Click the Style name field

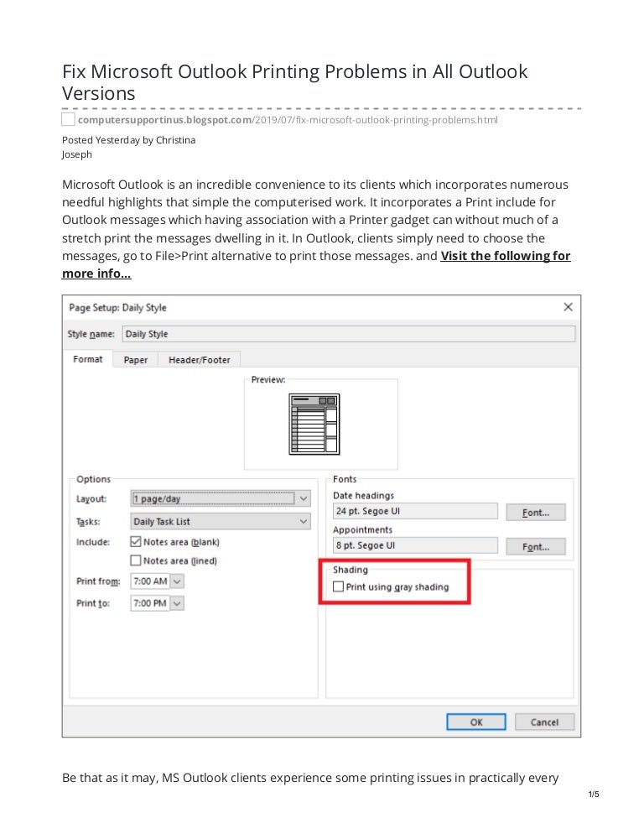click(349, 334)
